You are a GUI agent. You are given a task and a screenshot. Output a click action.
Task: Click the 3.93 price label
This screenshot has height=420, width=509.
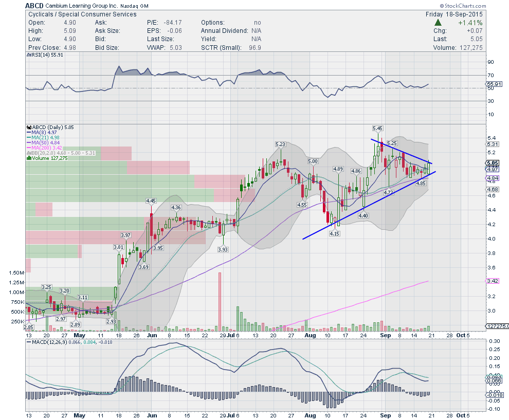coord(223,250)
